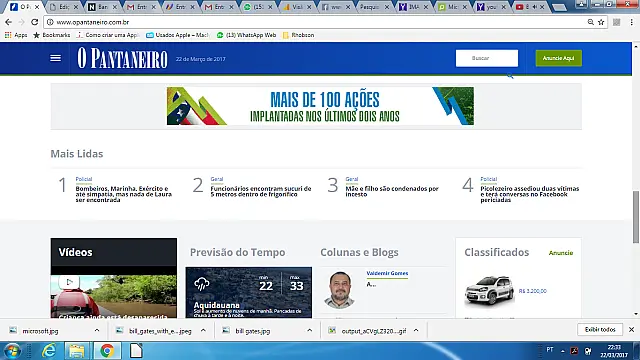Reload the current page
The width and height of the screenshot is (640, 360).
35,22
